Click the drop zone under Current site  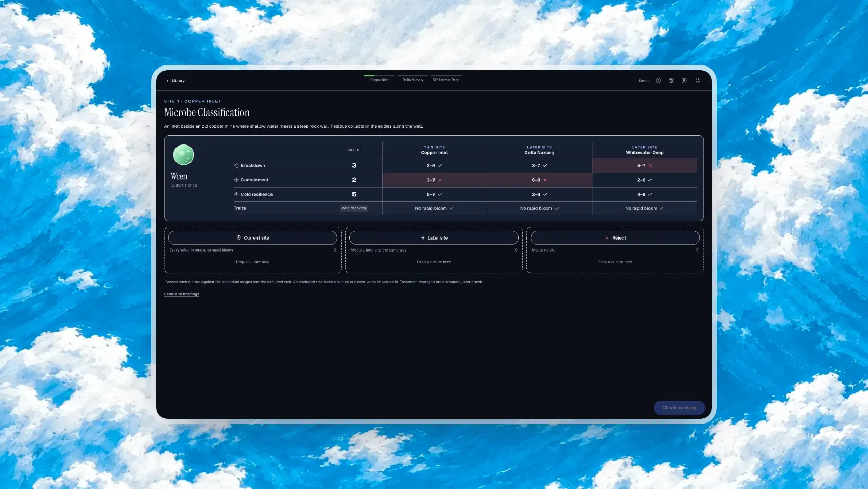[x=253, y=262]
